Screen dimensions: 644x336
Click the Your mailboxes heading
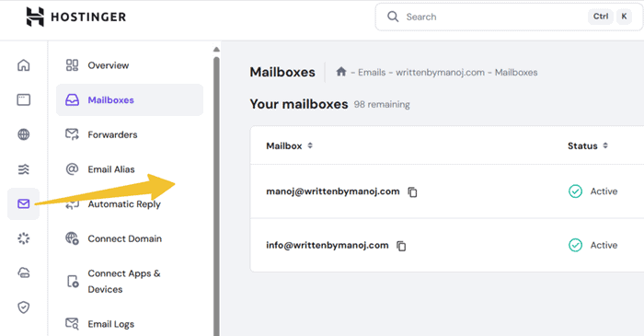[299, 104]
